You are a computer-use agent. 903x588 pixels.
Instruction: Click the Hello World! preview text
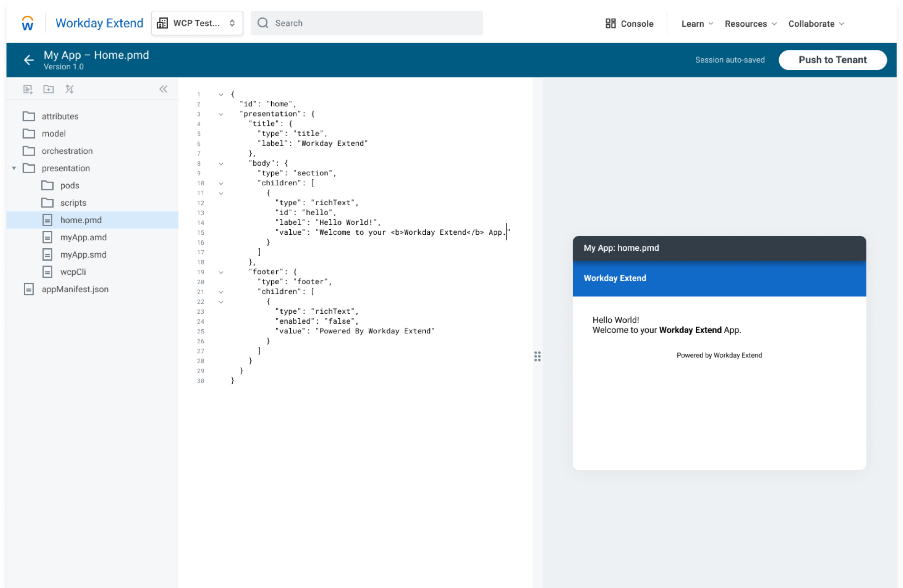click(x=616, y=320)
